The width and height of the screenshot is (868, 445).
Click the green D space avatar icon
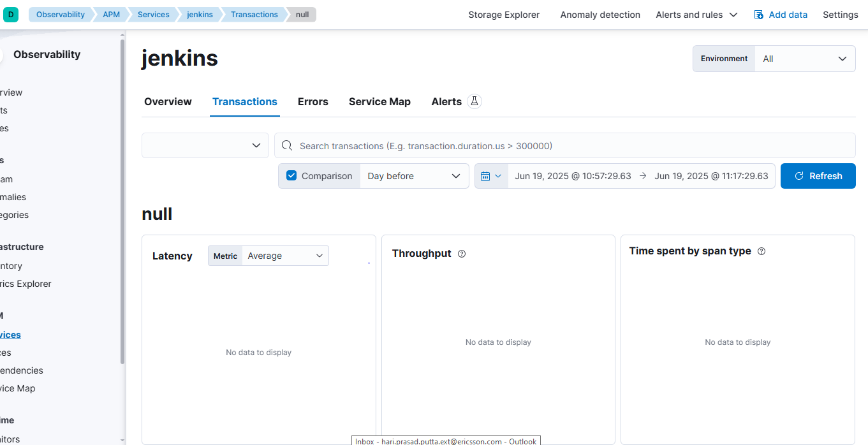click(11, 15)
